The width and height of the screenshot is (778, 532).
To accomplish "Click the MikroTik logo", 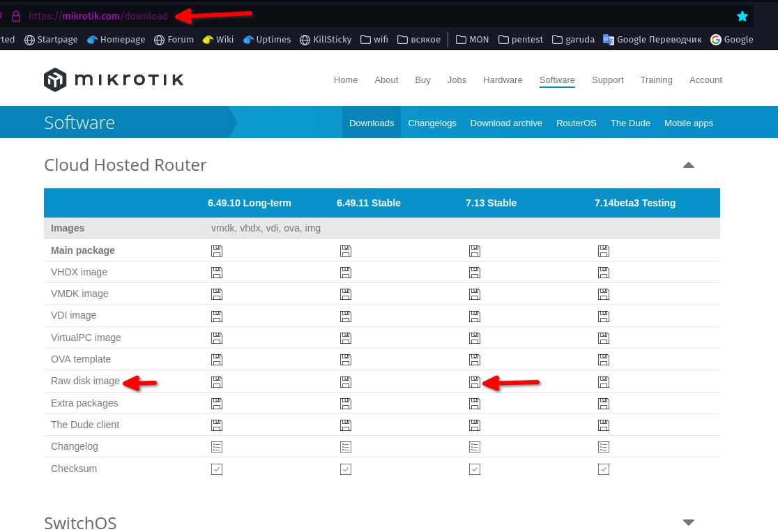I will click(x=113, y=79).
